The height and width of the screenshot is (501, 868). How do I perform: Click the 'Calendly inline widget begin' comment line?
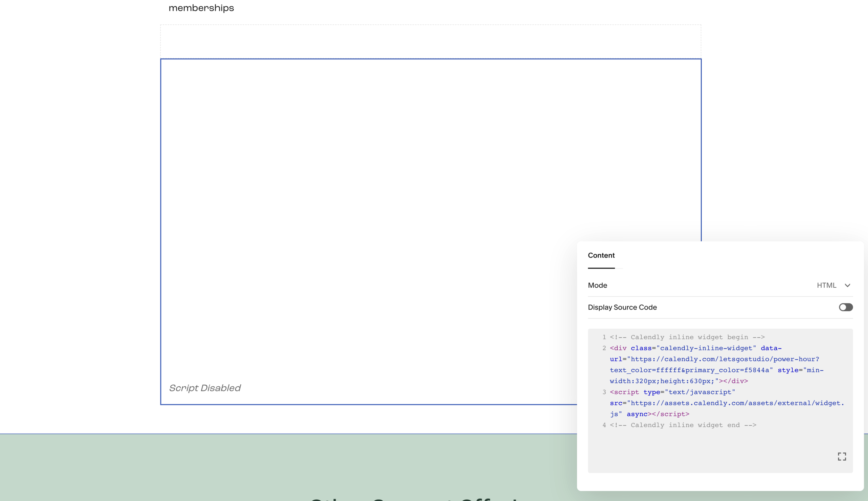point(687,337)
